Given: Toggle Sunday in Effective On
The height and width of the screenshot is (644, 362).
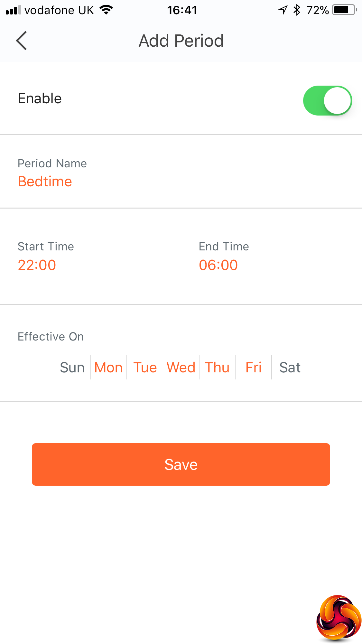Looking at the screenshot, I should [x=72, y=368].
